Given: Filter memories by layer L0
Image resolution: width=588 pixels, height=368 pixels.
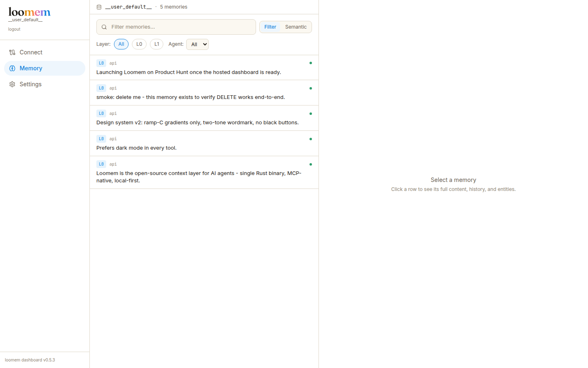Looking at the screenshot, I should (x=139, y=44).
